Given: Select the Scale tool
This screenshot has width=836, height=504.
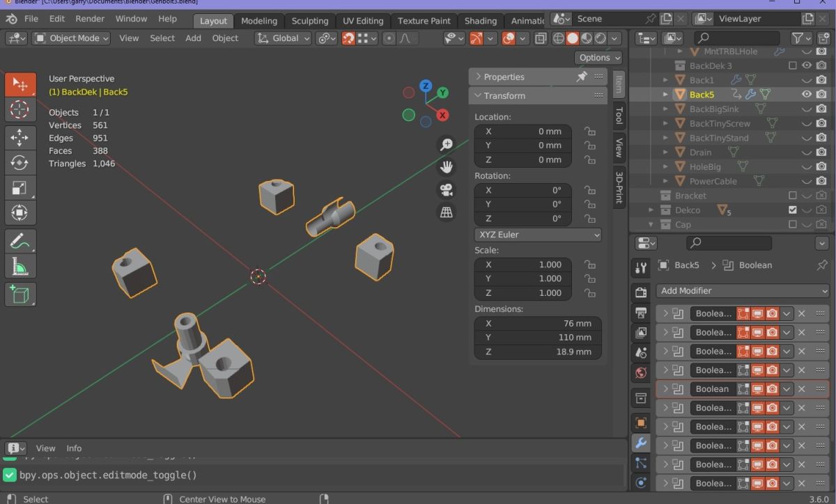Looking at the screenshot, I should (20, 187).
